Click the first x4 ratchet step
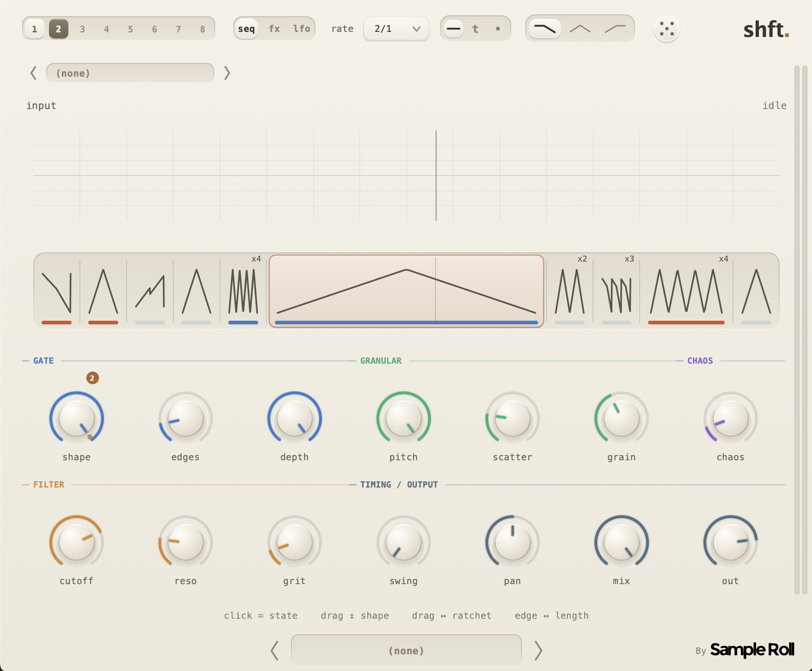This screenshot has height=671, width=812. [x=243, y=291]
